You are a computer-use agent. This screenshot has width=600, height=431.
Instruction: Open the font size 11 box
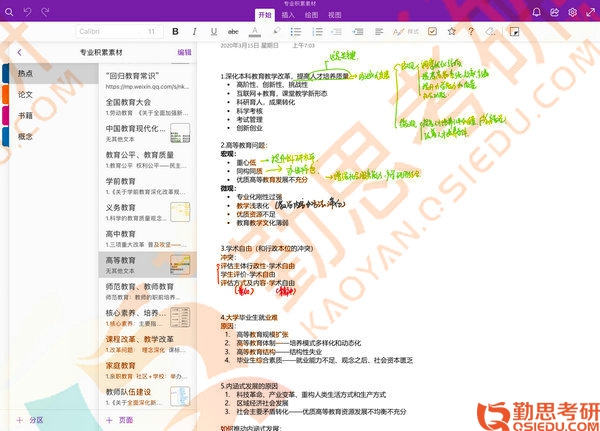[x=150, y=32]
